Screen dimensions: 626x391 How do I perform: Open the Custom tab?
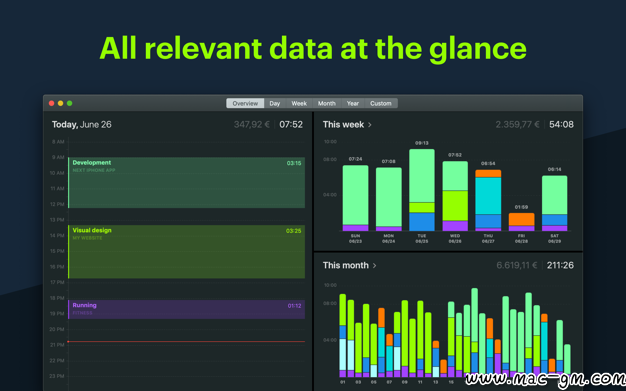pyautogui.click(x=380, y=103)
